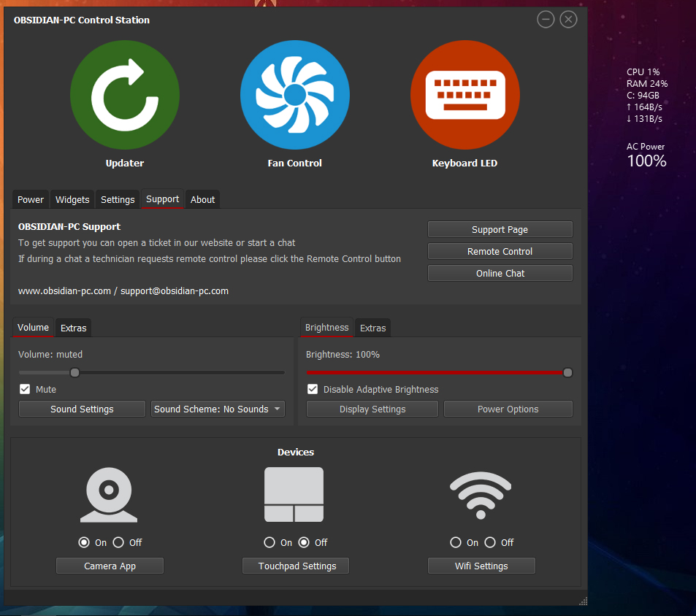Click the touchpad device icon
Viewport: 696px width, 616px height.
[x=294, y=495]
